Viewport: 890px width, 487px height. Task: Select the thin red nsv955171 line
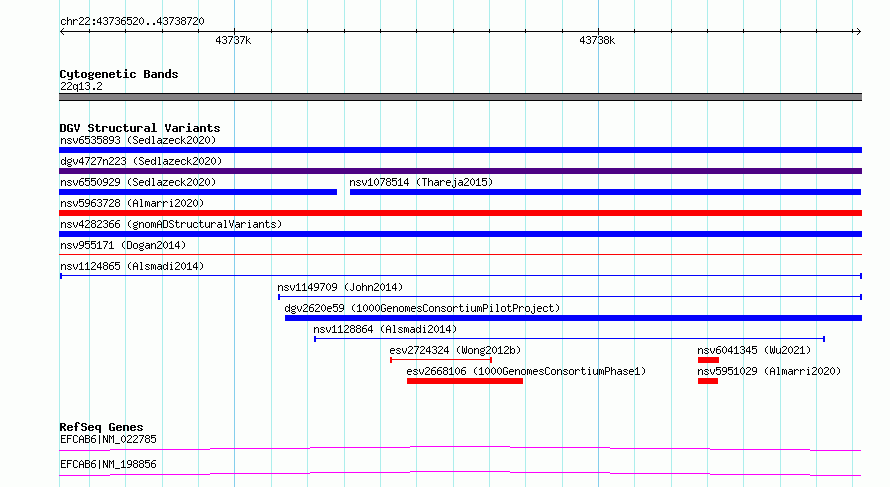point(460,254)
